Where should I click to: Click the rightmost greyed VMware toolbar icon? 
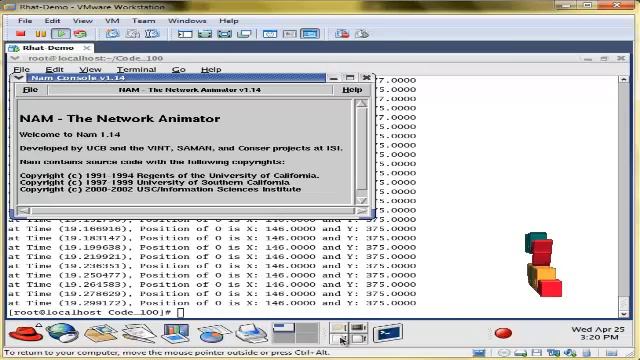point(362,34)
